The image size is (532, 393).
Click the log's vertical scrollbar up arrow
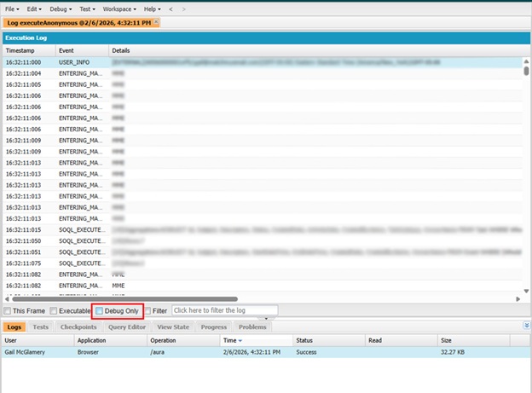(525, 62)
